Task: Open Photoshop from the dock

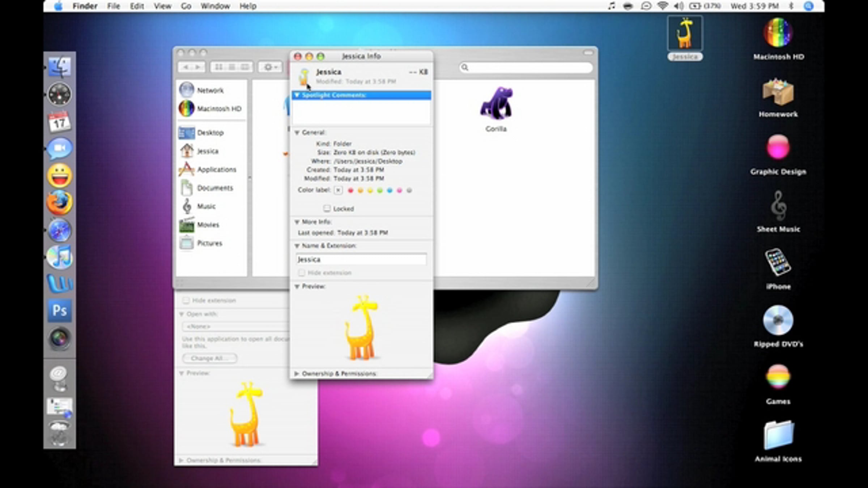Action: (x=60, y=311)
